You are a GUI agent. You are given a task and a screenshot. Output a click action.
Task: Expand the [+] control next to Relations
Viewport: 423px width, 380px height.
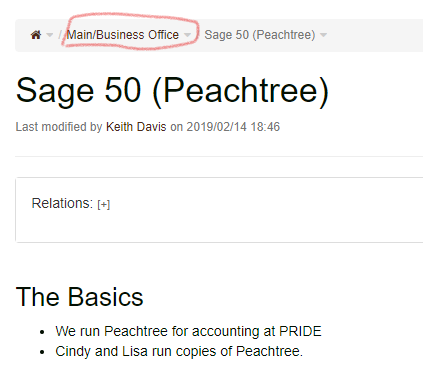click(104, 204)
